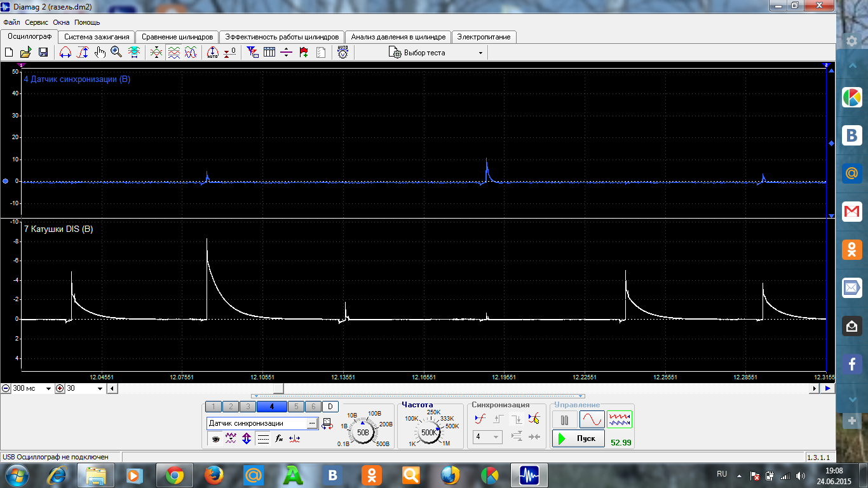Screen dimensions: 868x488
Task: Adjust the 500K frequency knob
Action: tap(428, 432)
